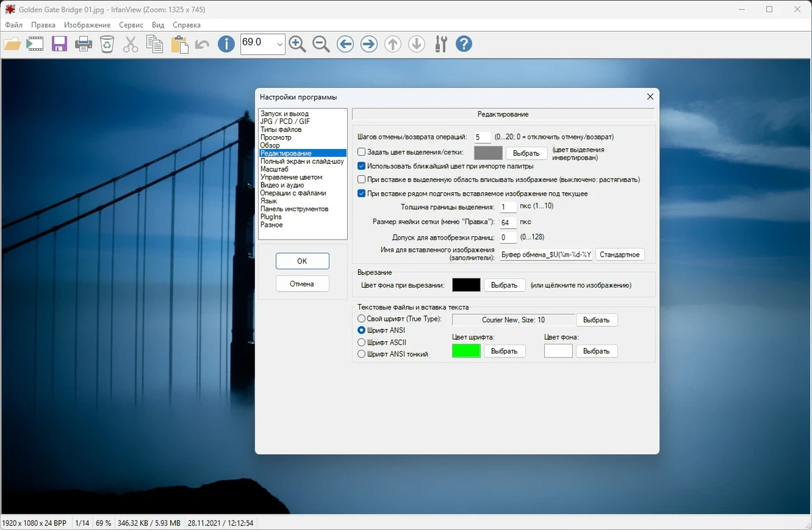Screen dimensions: 812x530
Task: Click the white text background swatch
Action: pos(558,351)
